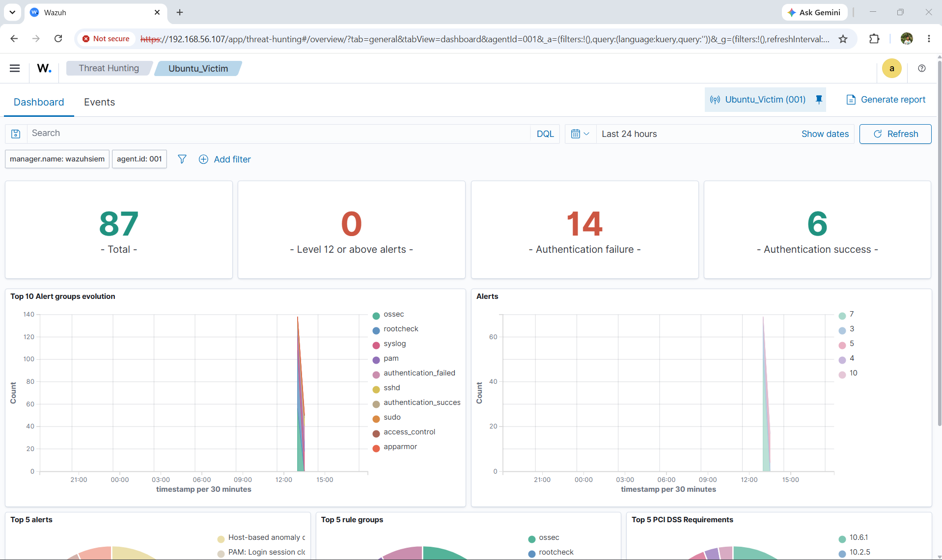Toggle pam legend series
The height and width of the screenshot is (560, 942).
click(391, 358)
